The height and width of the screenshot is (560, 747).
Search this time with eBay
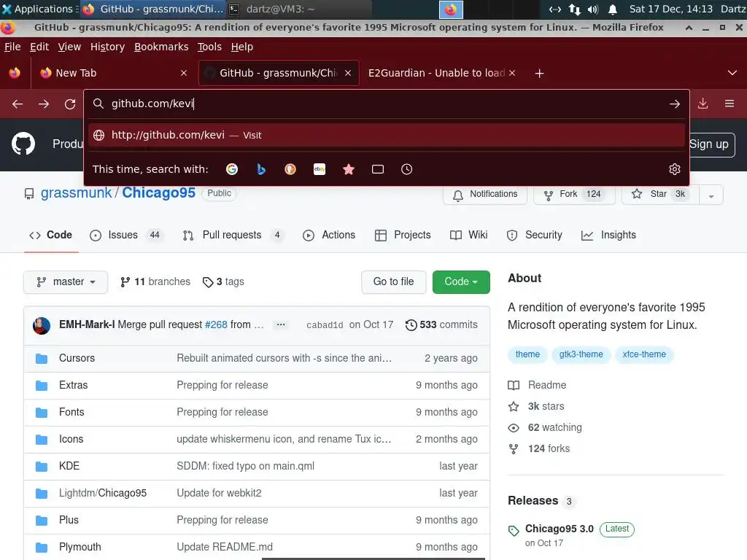tap(320, 169)
